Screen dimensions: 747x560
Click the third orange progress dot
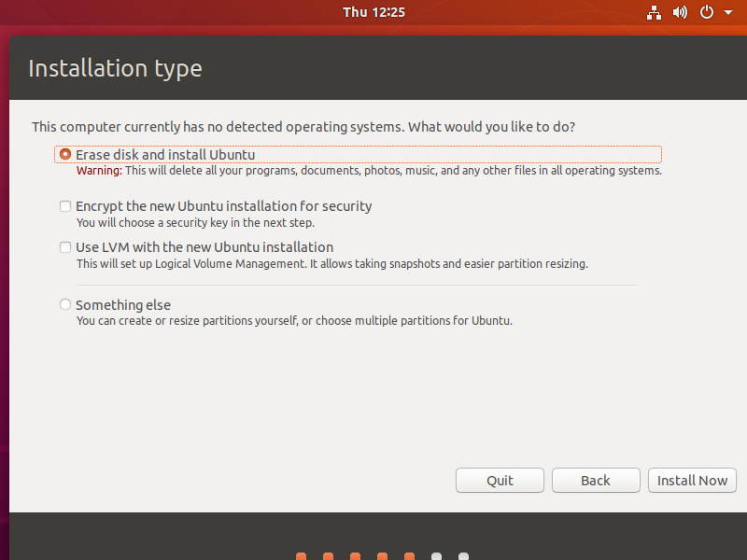pos(355,557)
